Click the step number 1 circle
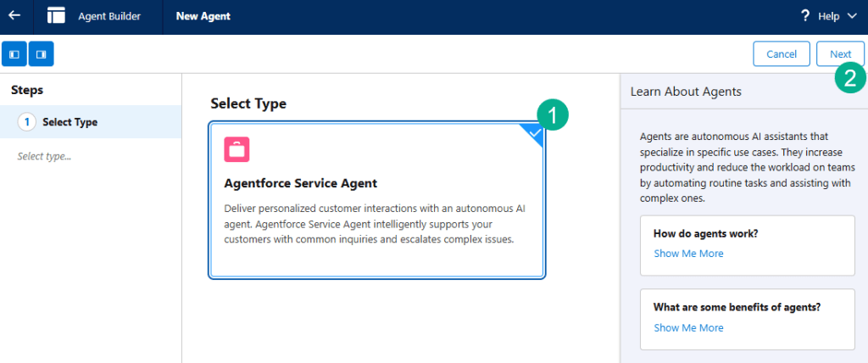Viewport: 868px width, 363px height. (x=26, y=122)
